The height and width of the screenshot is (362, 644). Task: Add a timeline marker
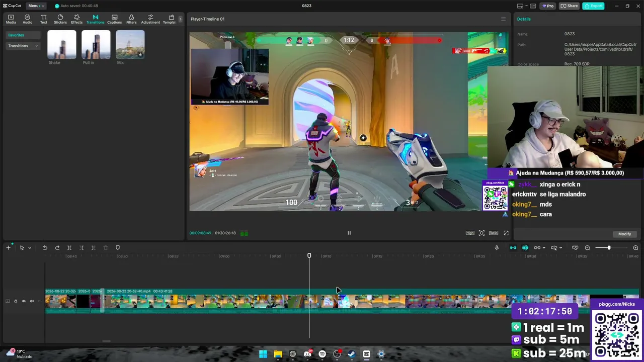(x=118, y=247)
